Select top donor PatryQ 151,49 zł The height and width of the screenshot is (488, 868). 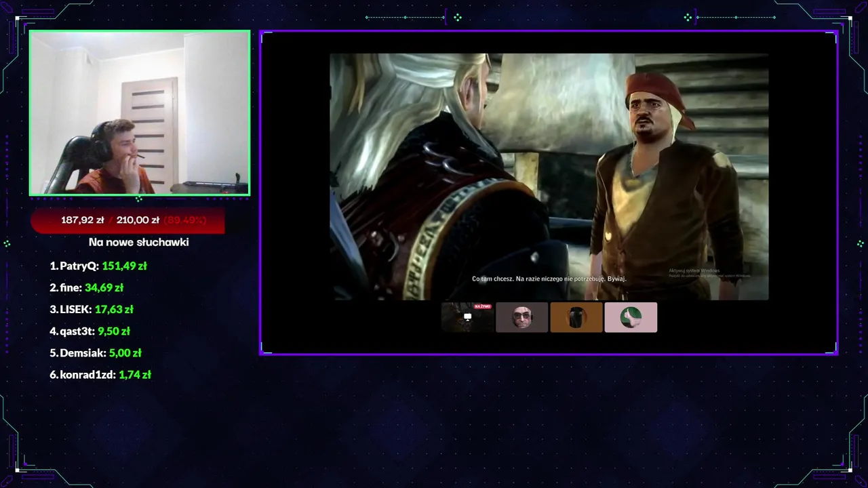pos(98,266)
